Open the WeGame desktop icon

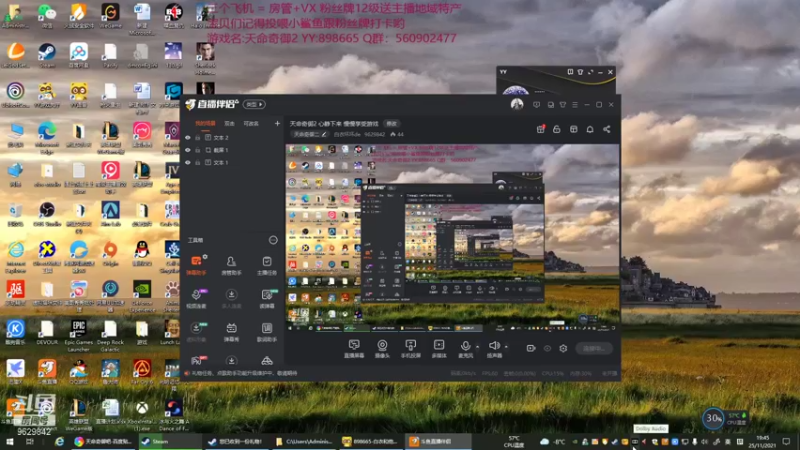110,15
